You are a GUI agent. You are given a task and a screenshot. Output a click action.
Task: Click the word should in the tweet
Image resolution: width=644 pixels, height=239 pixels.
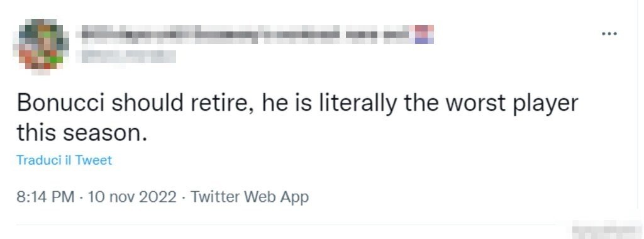[x=147, y=104]
